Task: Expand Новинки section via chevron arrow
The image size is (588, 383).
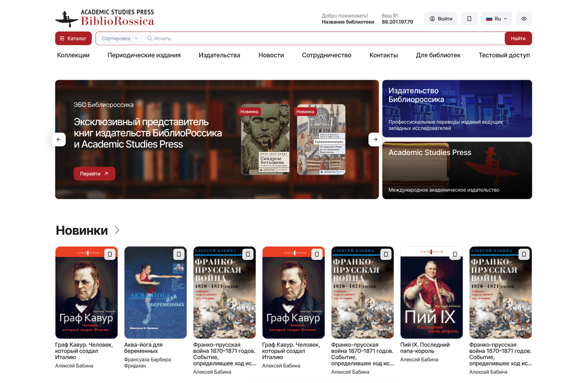Action: click(x=117, y=230)
